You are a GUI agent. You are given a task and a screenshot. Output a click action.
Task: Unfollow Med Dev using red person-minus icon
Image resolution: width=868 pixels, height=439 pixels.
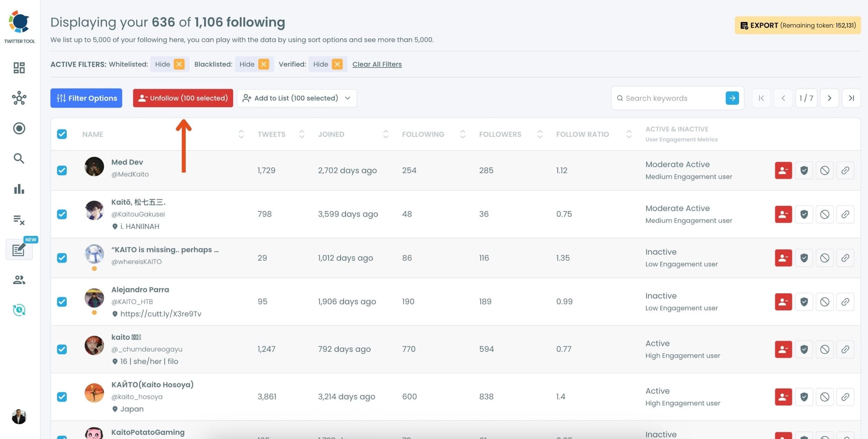pyautogui.click(x=783, y=170)
